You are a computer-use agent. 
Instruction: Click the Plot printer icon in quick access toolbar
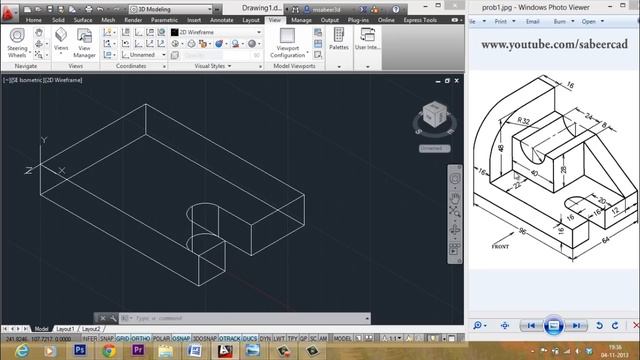[x=89, y=9]
